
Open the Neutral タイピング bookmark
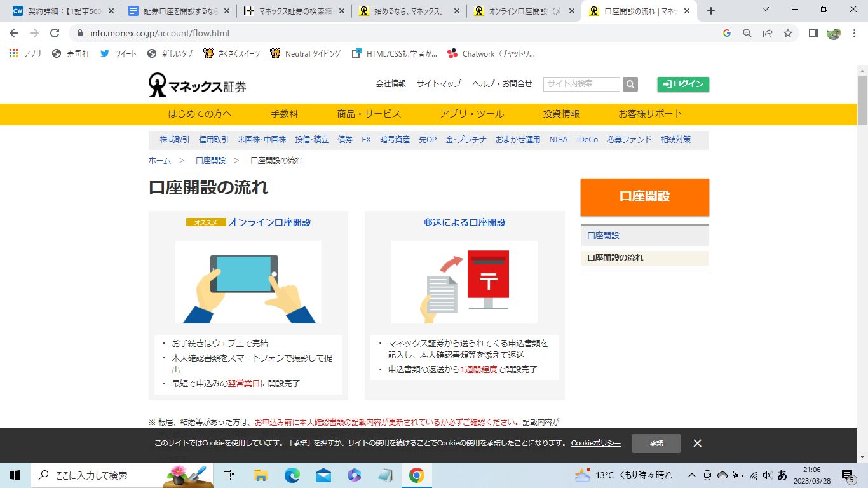[305, 54]
